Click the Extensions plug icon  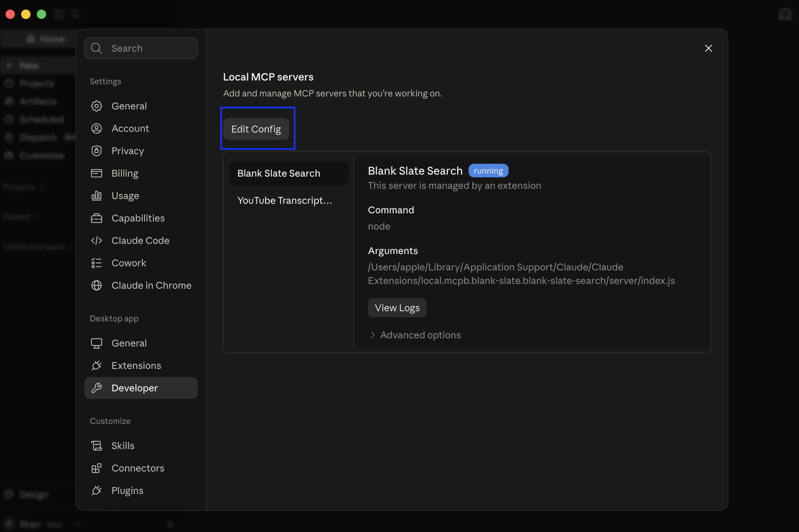point(97,366)
